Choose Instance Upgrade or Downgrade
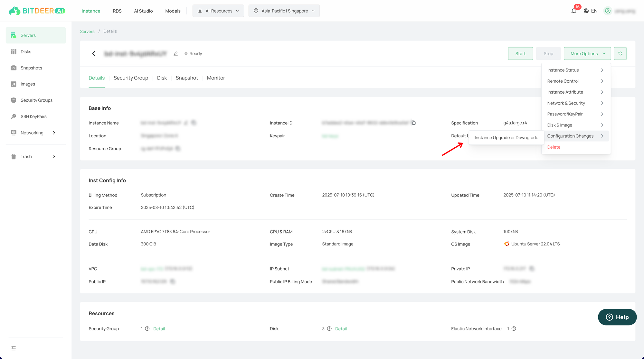 pyautogui.click(x=506, y=138)
